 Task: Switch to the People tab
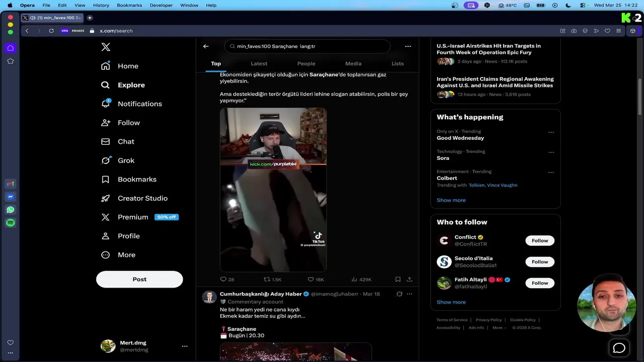click(306, 63)
